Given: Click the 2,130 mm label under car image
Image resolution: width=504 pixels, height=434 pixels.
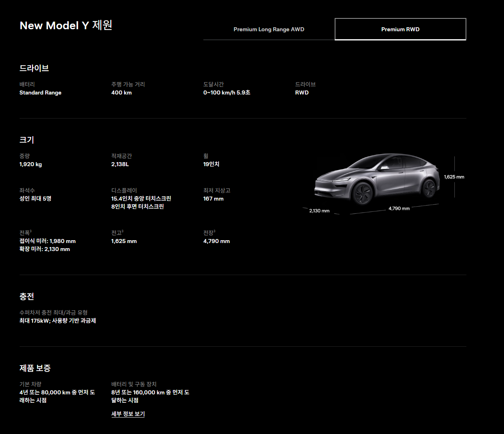Looking at the screenshot, I should [319, 211].
